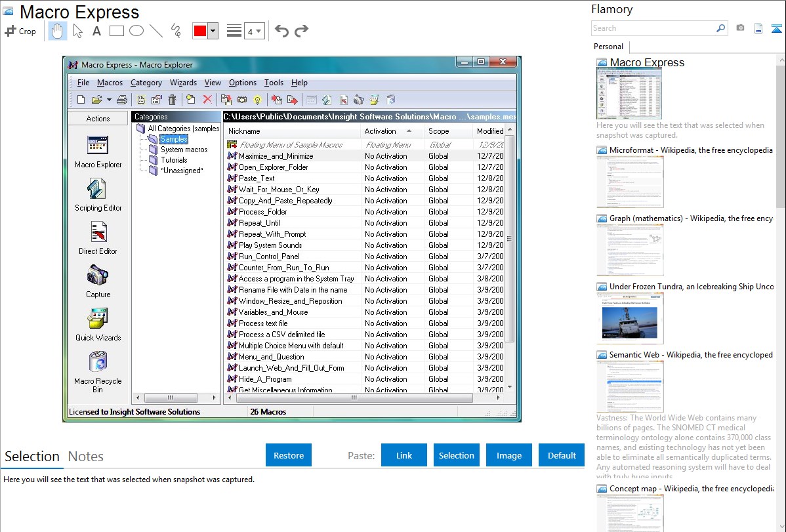This screenshot has width=786, height=532.
Task: Open the Scripting Editor action
Action: pos(98,195)
